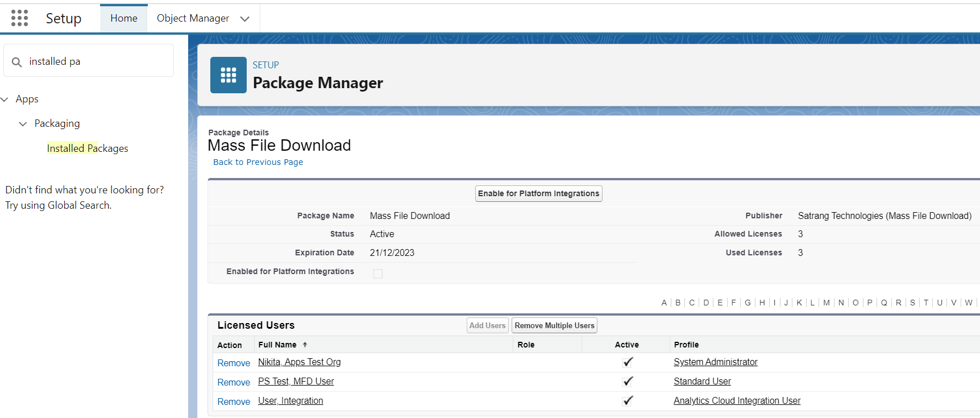Remove license for User, Integration
Screen dimensions: 980x418
(x=234, y=402)
